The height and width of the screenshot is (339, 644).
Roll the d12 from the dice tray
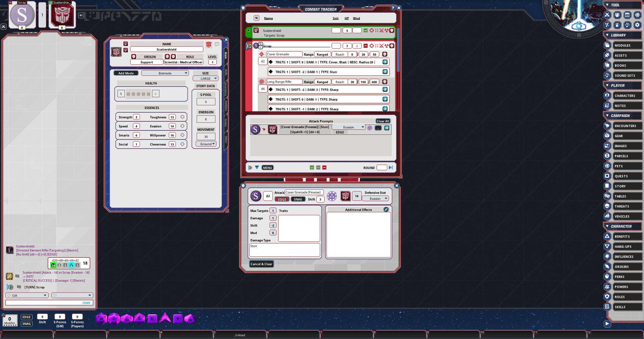coord(114,318)
